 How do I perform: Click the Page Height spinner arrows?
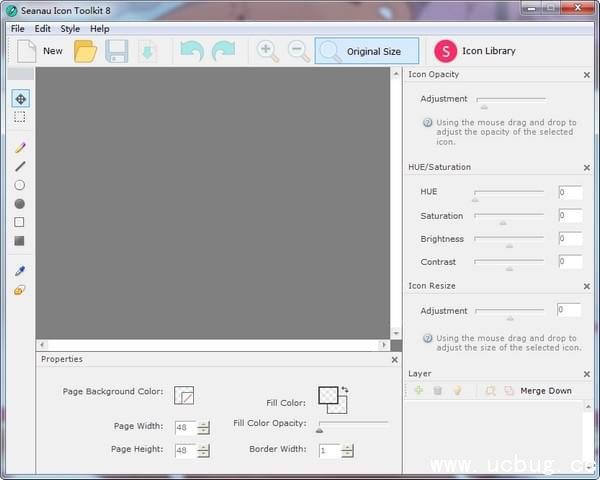click(x=203, y=451)
